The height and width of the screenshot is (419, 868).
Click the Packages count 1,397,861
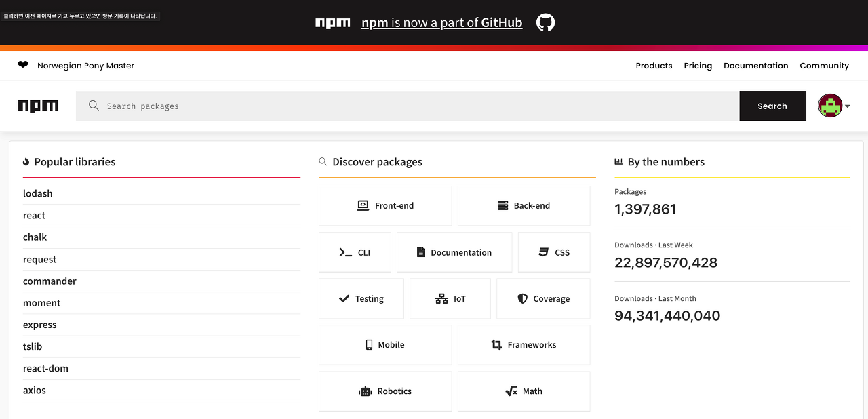coord(645,209)
